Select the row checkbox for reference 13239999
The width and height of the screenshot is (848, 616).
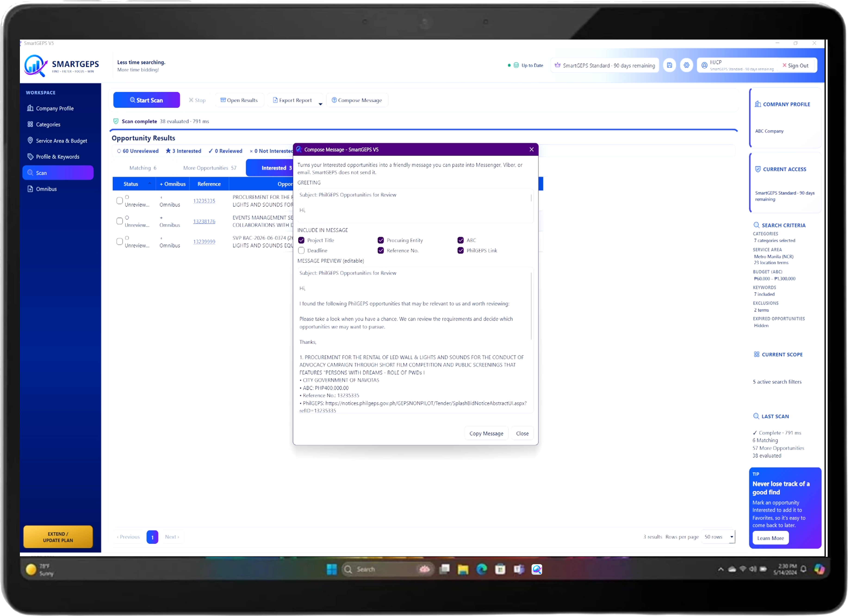point(119,242)
